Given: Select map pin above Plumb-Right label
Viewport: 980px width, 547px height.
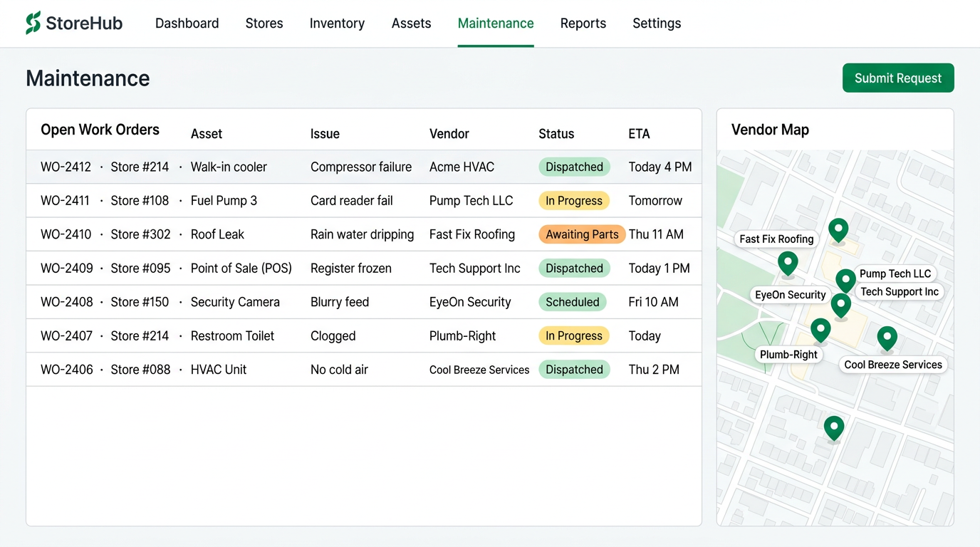Looking at the screenshot, I should click(820, 330).
